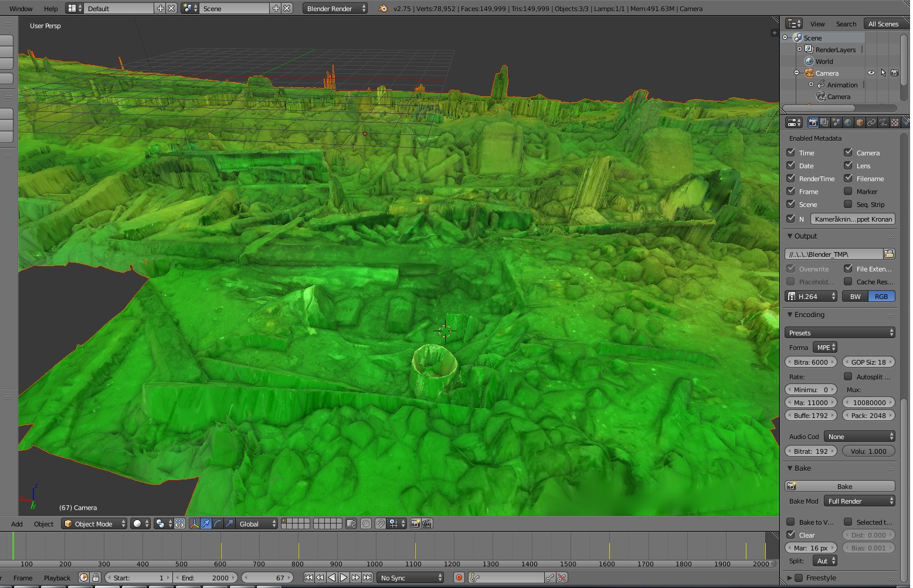The image size is (913, 588).
Task: Click the Bitrate 6000 field
Action: [x=811, y=362]
